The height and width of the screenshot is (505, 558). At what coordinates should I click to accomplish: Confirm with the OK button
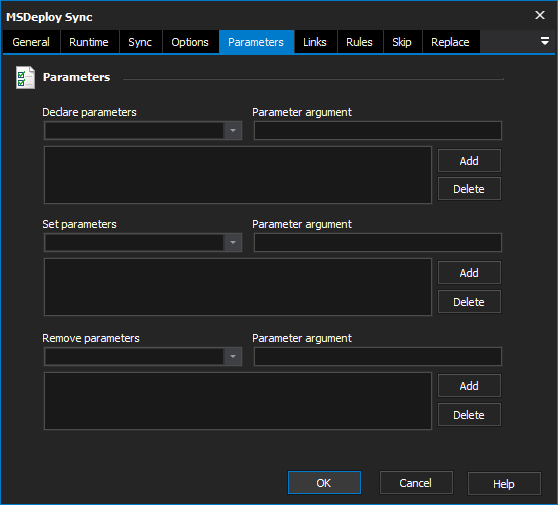click(x=324, y=483)
